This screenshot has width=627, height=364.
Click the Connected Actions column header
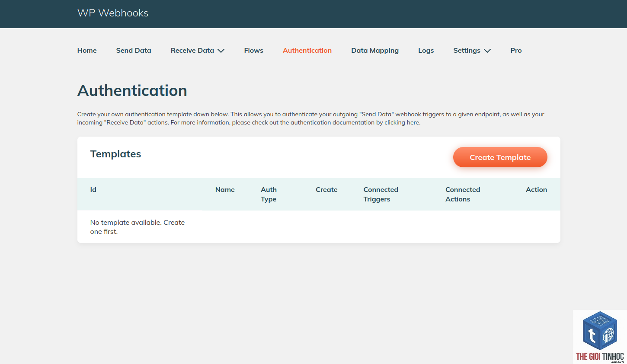pyautogui.click(x=463, y=195)
